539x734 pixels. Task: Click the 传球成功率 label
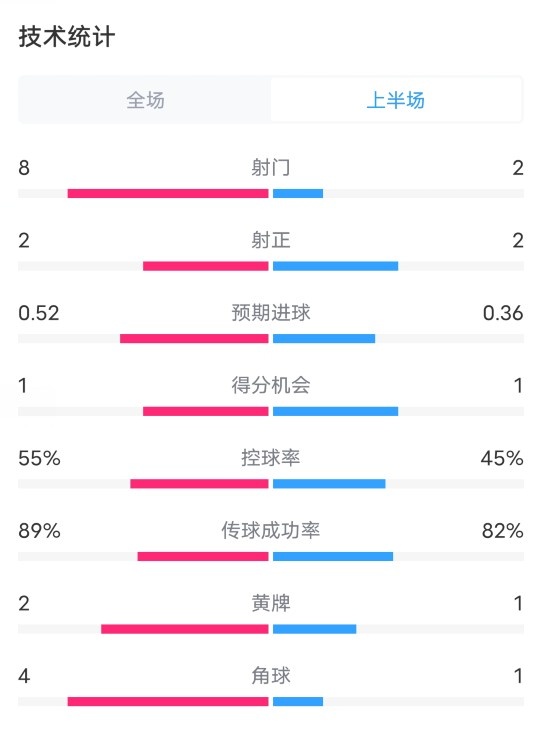point(271,530)
